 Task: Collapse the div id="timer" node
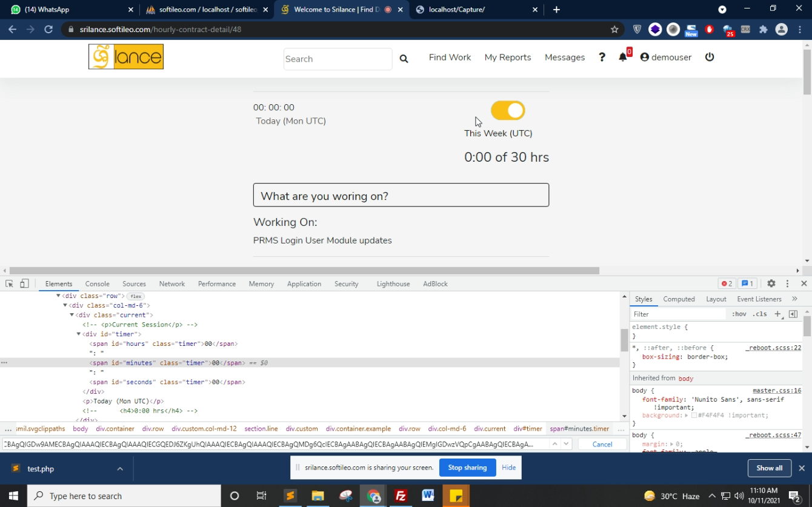[x=79, y=334]
